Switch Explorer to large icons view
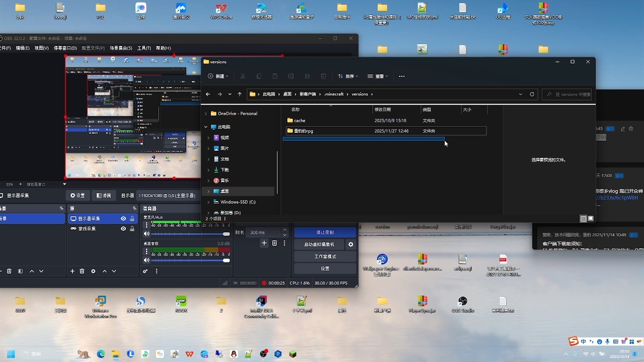 [591, 219]
